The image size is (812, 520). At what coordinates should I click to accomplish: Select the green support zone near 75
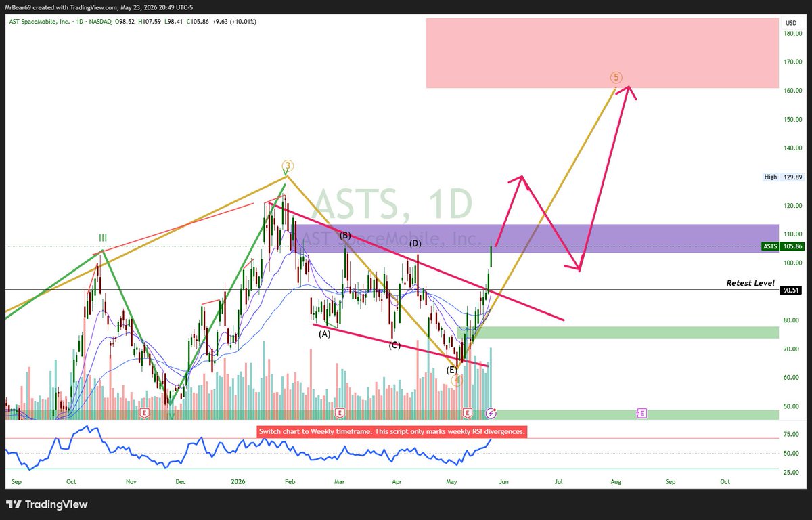[618, 332]
